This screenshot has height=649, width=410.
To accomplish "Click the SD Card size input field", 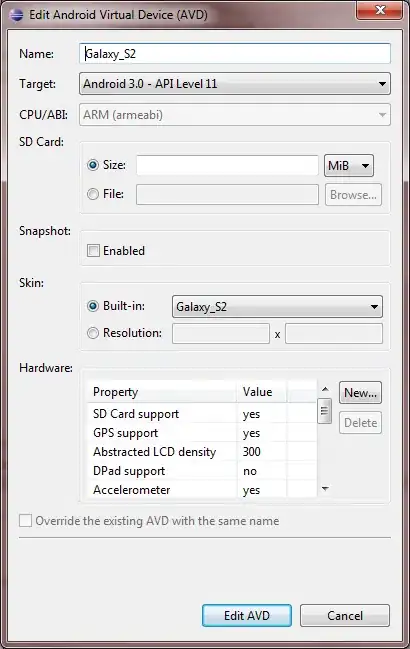I will 227,165.
